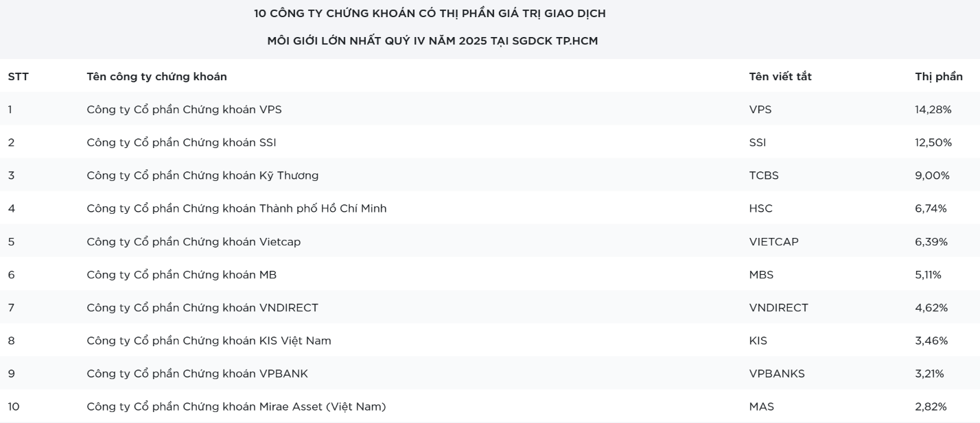Select the table title mentioning SGDCK TP.HCM

tap(432, 41)
